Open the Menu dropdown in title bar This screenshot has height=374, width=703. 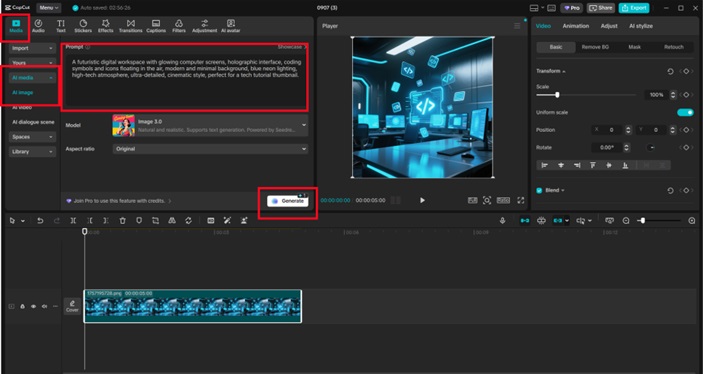click(49, 8)
